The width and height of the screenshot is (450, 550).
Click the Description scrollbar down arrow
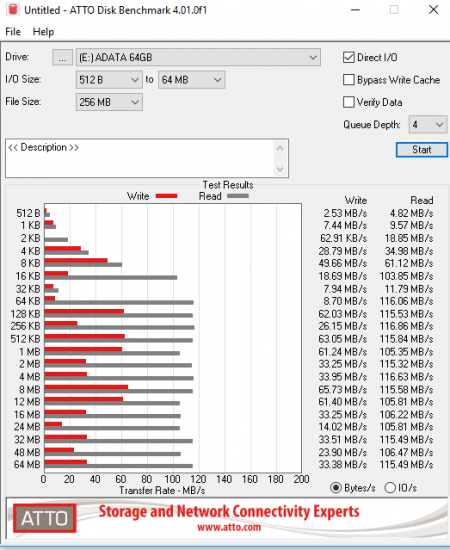(280, 169)
